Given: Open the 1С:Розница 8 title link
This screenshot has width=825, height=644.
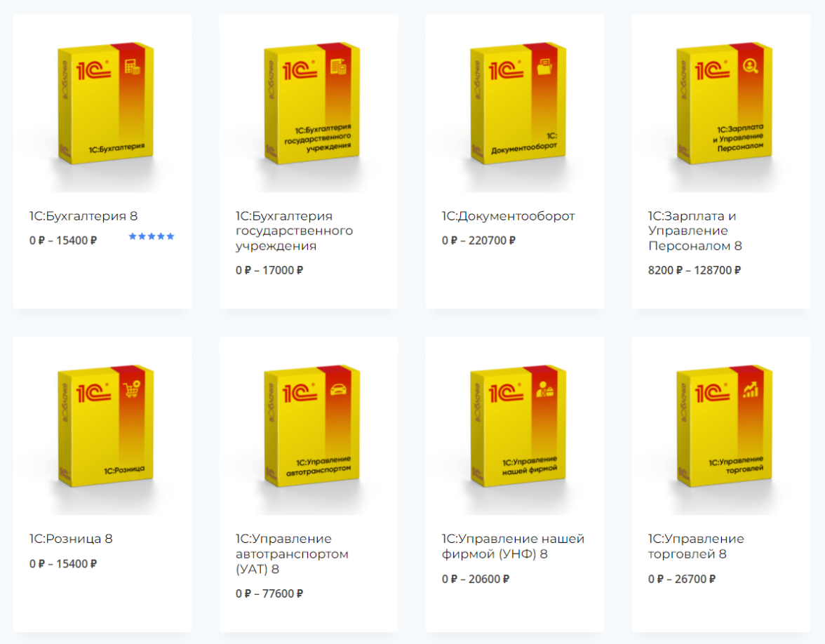Looking at the screenshot, I should [x=71, y=539].
